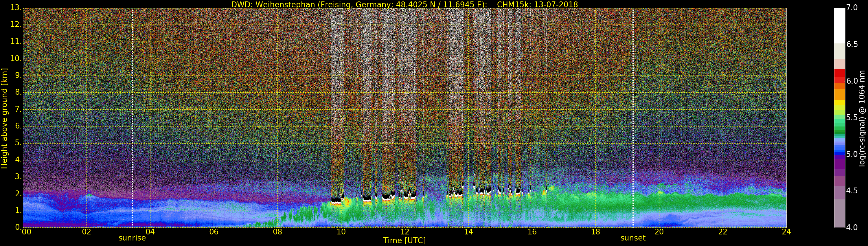Click the '4.5' colorbar tick value
The height and width of the screenshot is (246, 868).
pos(852,191)
